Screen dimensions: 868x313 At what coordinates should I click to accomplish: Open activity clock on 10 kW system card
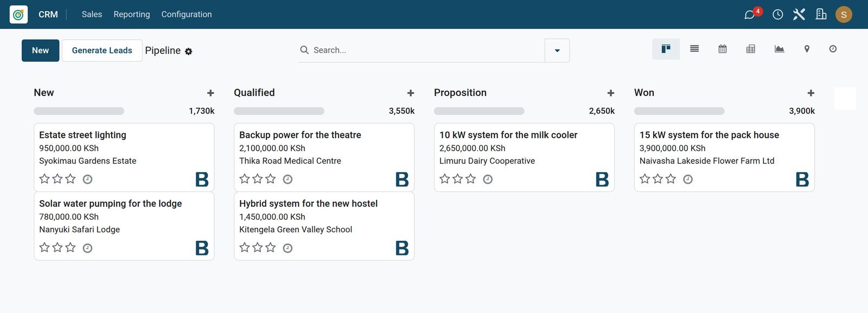488,180
